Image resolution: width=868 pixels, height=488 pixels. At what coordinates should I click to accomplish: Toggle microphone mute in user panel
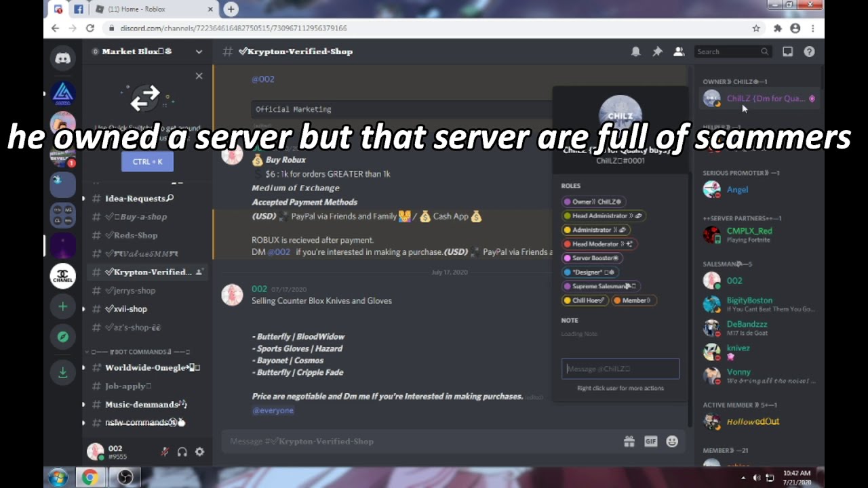point(165,452)
